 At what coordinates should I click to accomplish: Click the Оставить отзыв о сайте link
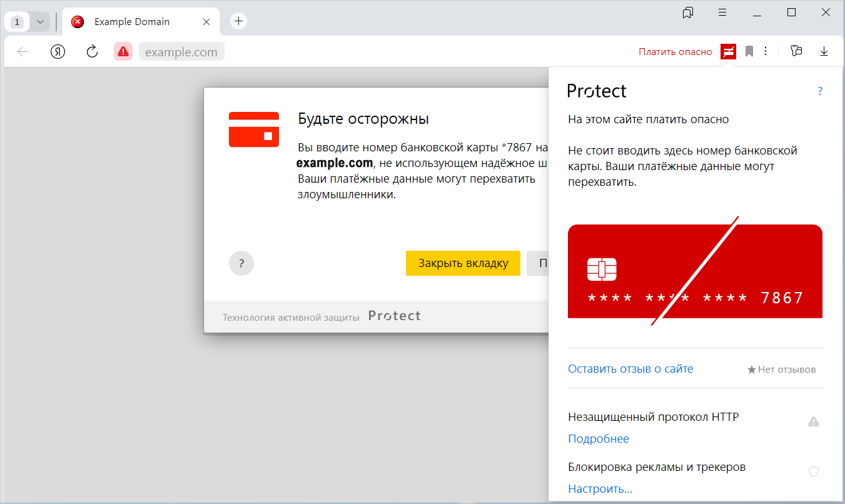coord(630,369)
